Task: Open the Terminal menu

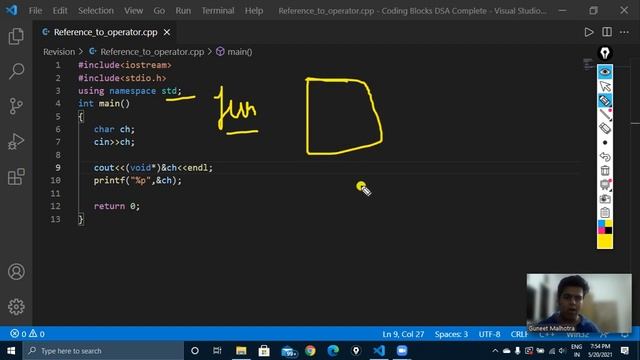Action: pyautogui.click(x=218, y=11)
